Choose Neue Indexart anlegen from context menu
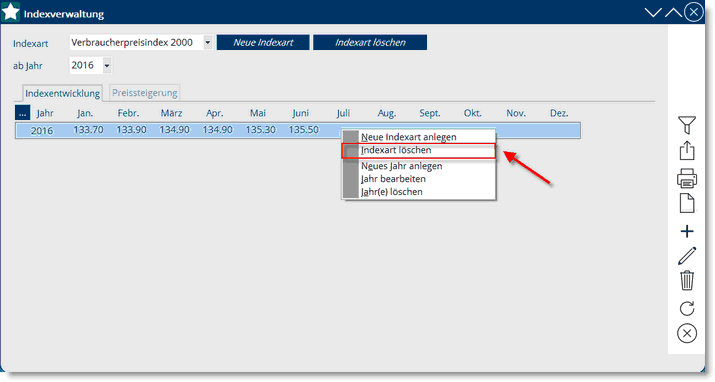715x382 pixels. click(x=409, y=137)
